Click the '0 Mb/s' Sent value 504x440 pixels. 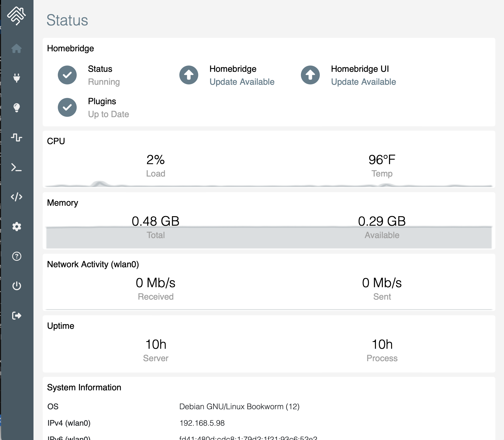click(382, 283)
